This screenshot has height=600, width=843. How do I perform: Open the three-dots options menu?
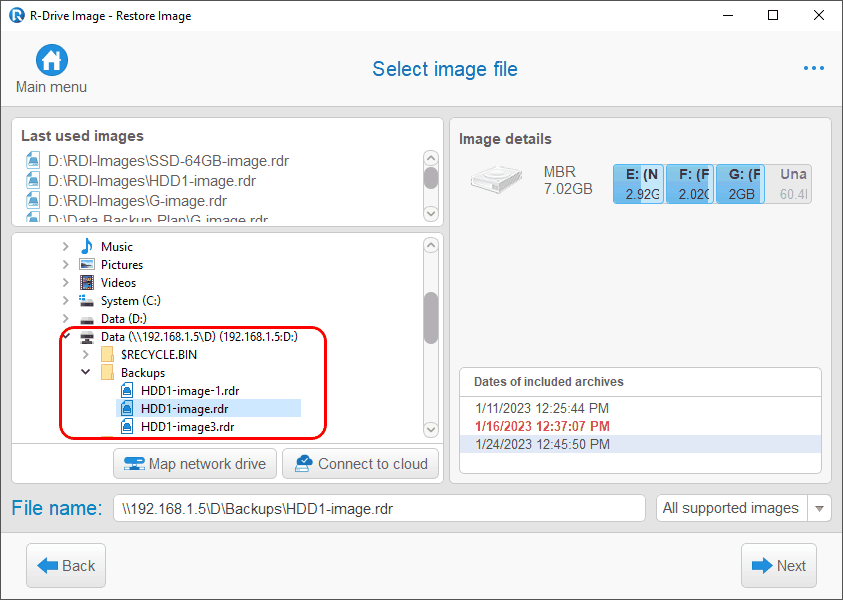click(x=813, y=68)
